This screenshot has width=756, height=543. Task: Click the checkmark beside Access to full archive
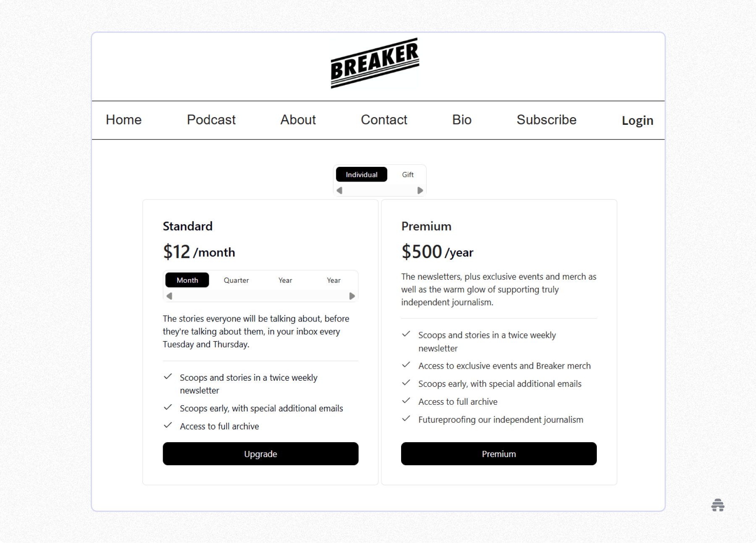tap(168, 425)
